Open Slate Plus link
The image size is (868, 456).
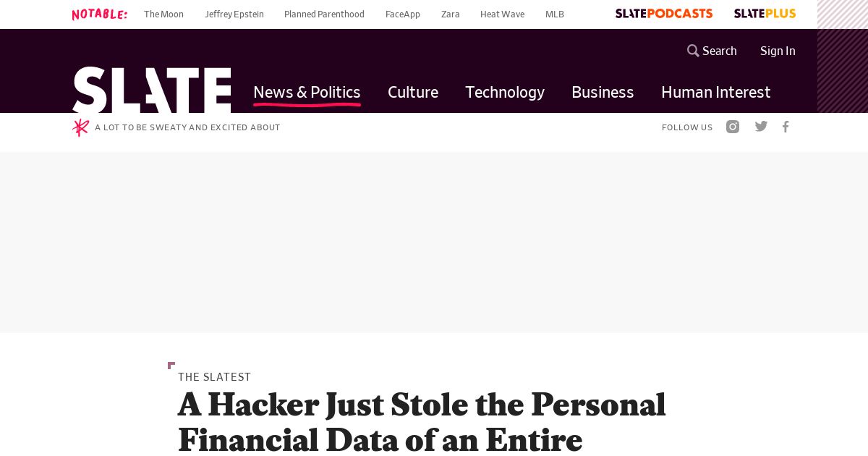pos(765,14)
